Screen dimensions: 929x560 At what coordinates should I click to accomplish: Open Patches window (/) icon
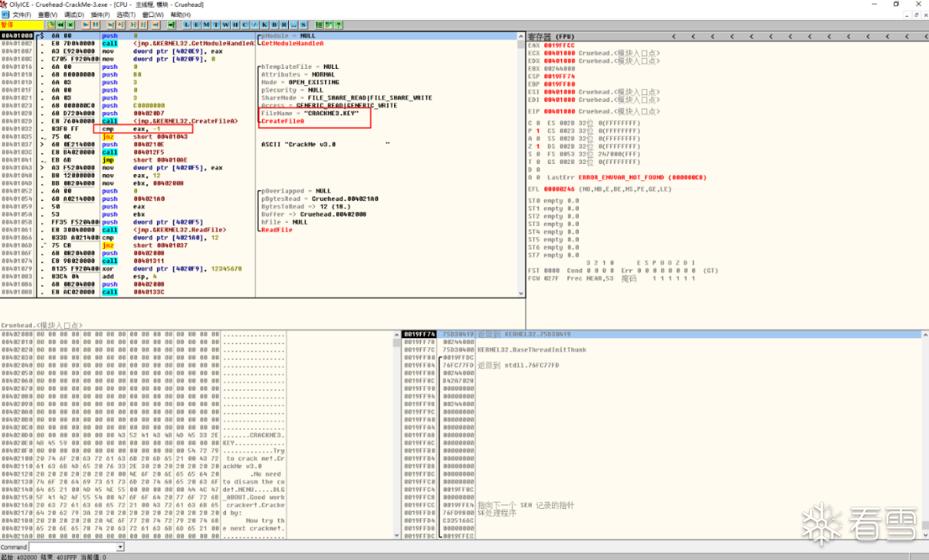click(x=255, y=25)
